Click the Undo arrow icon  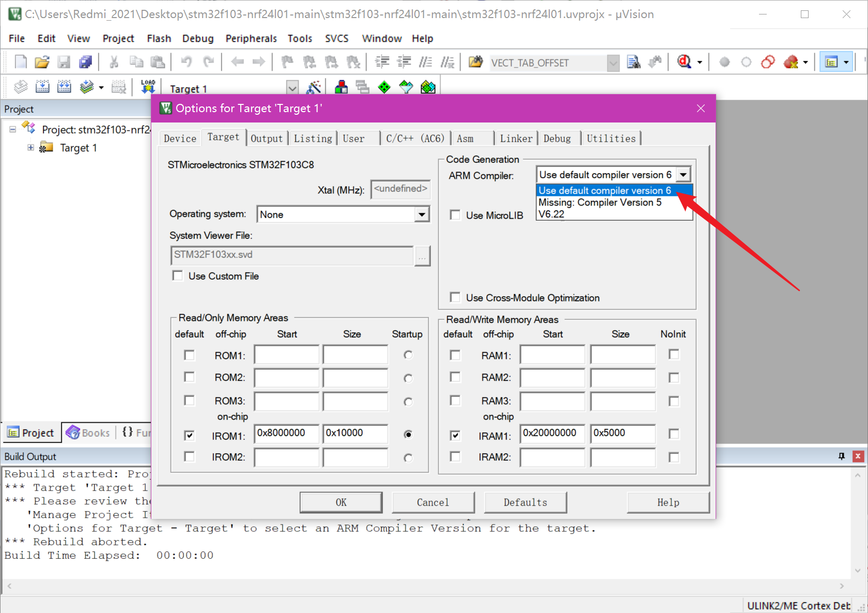tap(187, 62)
